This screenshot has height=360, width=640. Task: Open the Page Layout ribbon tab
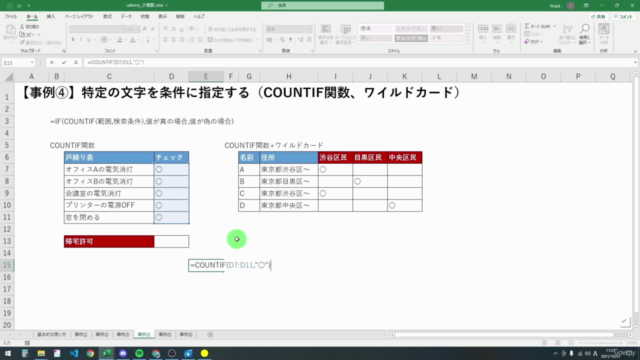point(79,17)
